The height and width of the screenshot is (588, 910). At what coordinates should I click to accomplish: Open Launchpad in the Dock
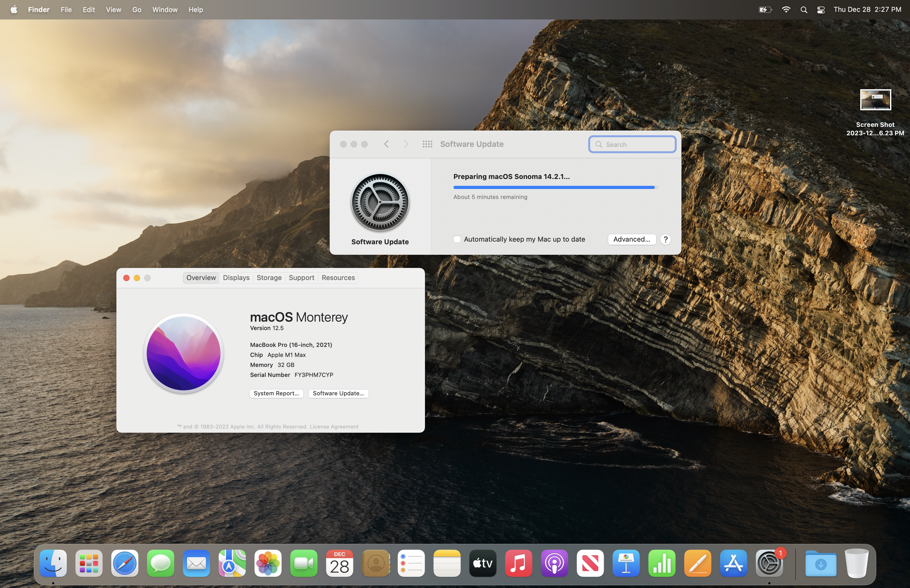[89, 563]
